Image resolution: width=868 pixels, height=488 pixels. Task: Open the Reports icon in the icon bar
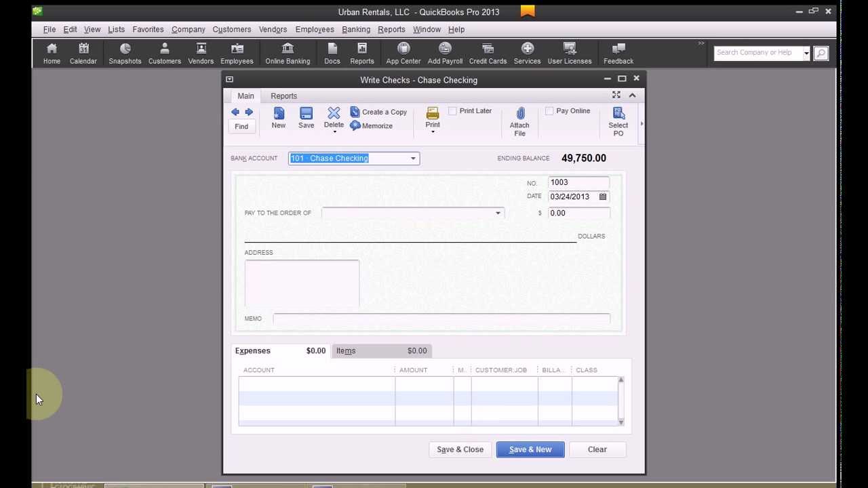click(x=362, y=54)
